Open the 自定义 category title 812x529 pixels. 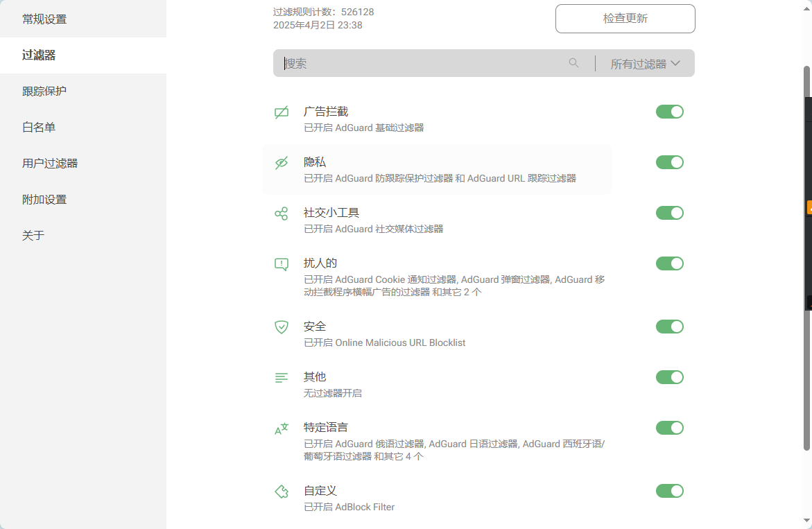320,490
